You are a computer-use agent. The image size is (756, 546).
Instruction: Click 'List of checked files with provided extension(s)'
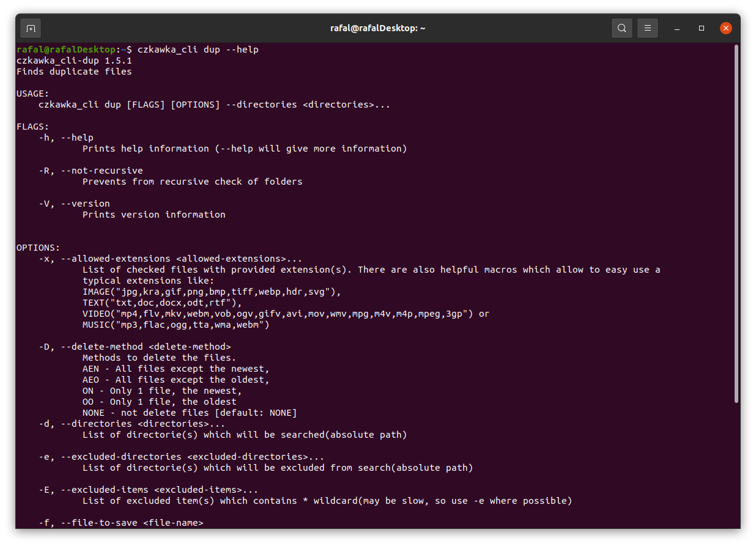pos(217,270)
